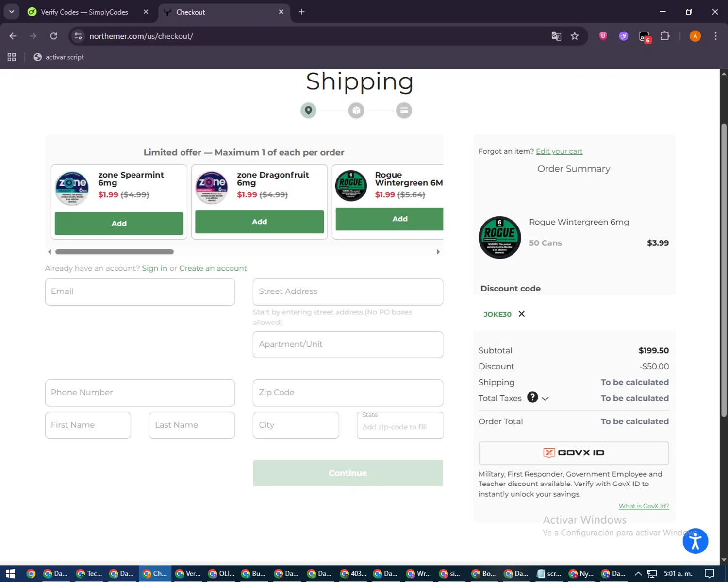Open a new browser tab
This screenshot has width=728, height=582.
pyautogui.click(x=301, y=12)
